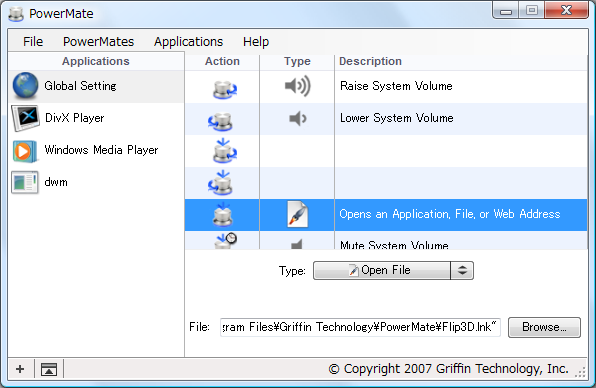The height and width of the screenshot is (388, 596).
Task: Click the eject-style panel button in bottom bar
Action: tap(49, 369)
